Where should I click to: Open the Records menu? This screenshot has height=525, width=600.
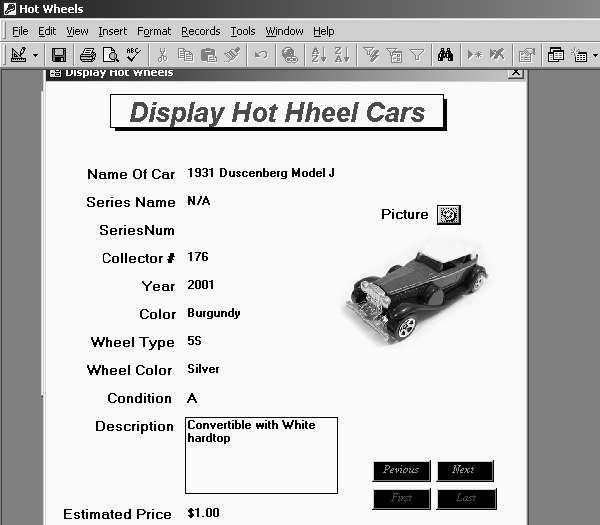point(201,31)
